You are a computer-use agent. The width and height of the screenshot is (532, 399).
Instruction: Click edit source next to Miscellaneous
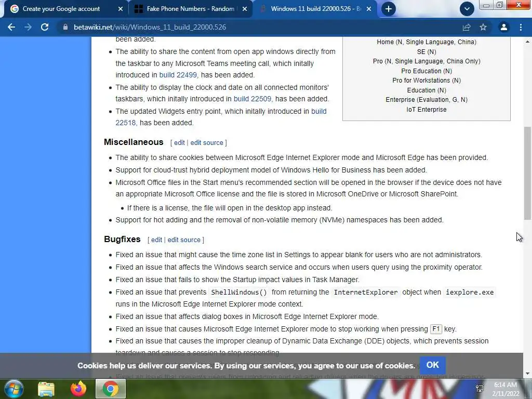pyautogui.click(x=207, y=143)
